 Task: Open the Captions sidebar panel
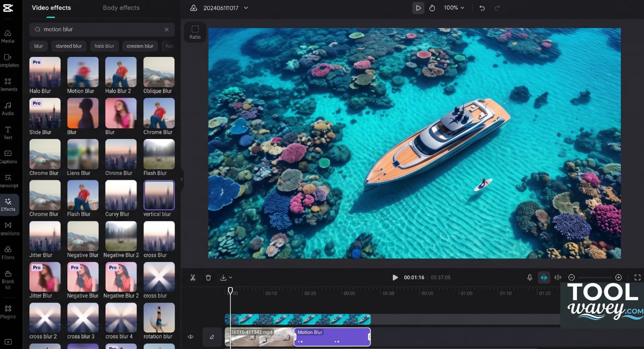click(8, 156)
